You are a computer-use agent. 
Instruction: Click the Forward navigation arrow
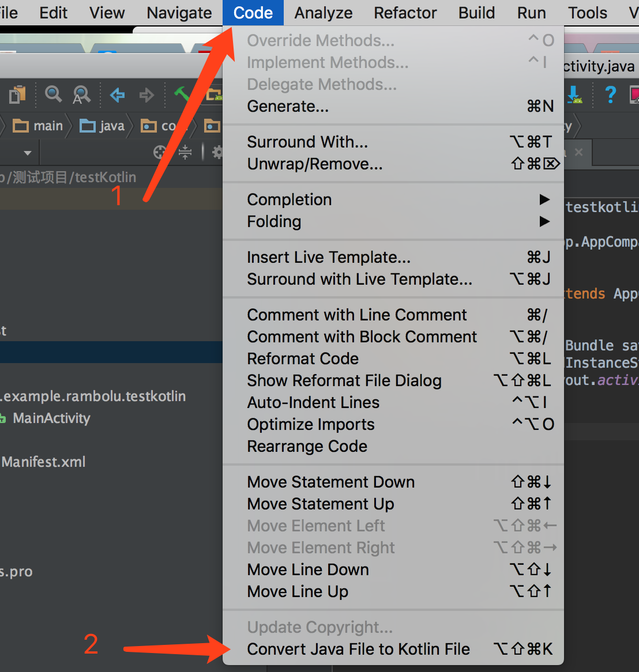146,95
